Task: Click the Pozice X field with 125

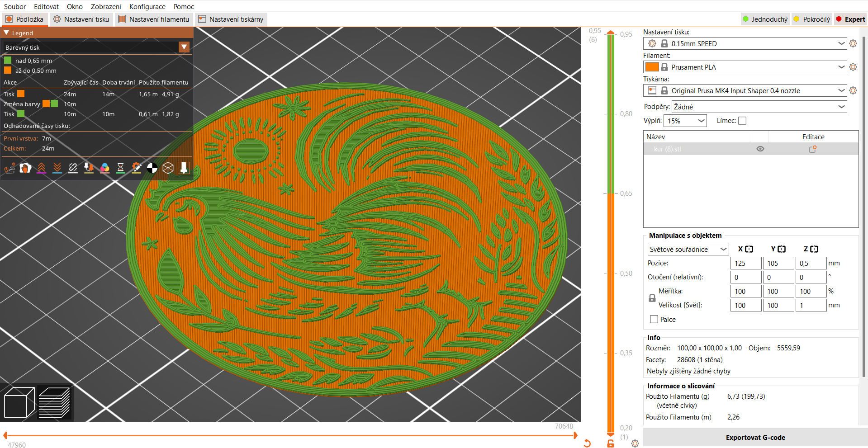Action: [746, 263]
